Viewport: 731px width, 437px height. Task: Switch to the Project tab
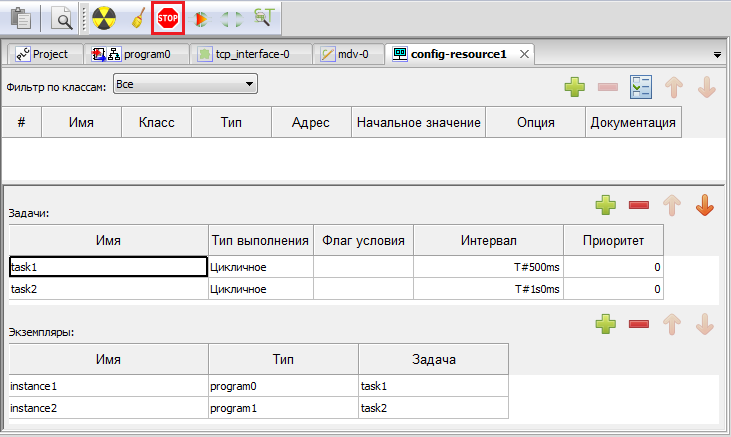pos(43,54)
